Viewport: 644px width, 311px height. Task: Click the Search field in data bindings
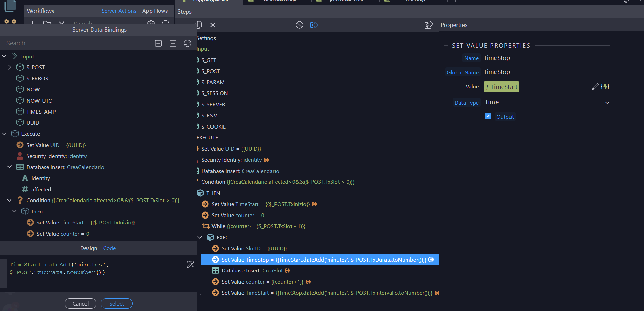coord(72,43)
